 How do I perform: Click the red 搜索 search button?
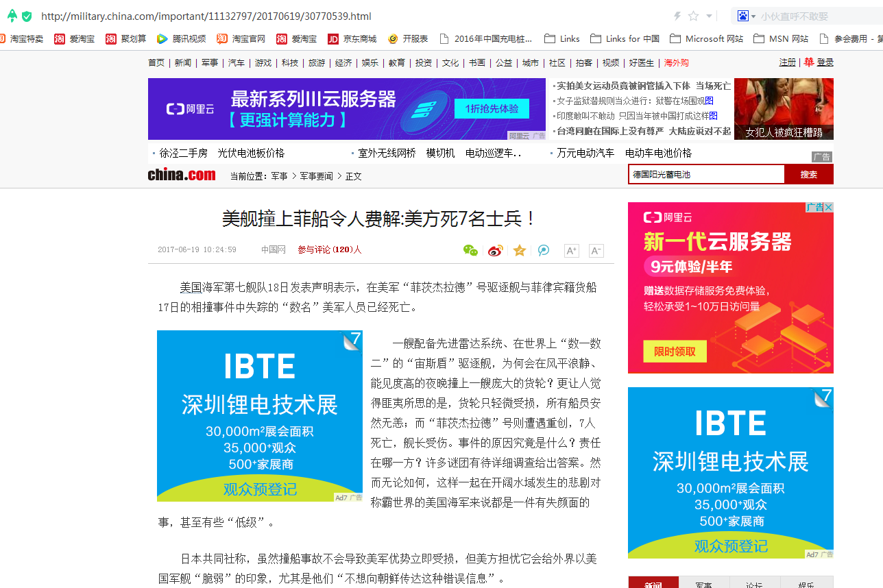point(809,175)
